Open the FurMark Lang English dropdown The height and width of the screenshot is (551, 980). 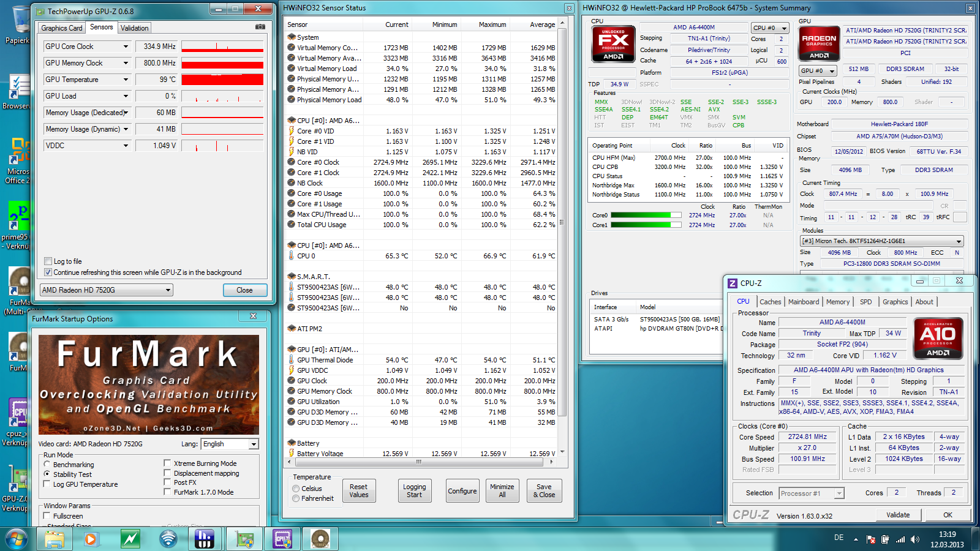tap(230, 444)
